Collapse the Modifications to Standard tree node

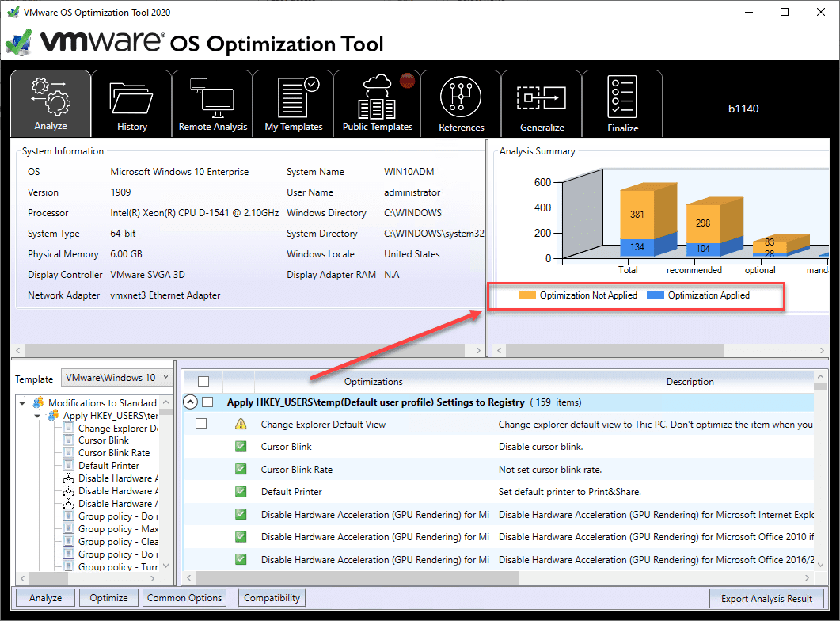coord(21,402)
